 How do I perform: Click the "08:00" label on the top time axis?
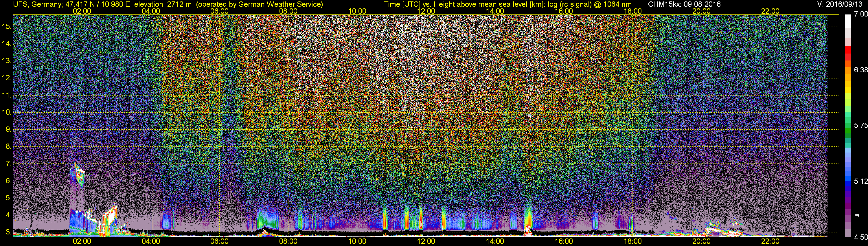point(288,11)
